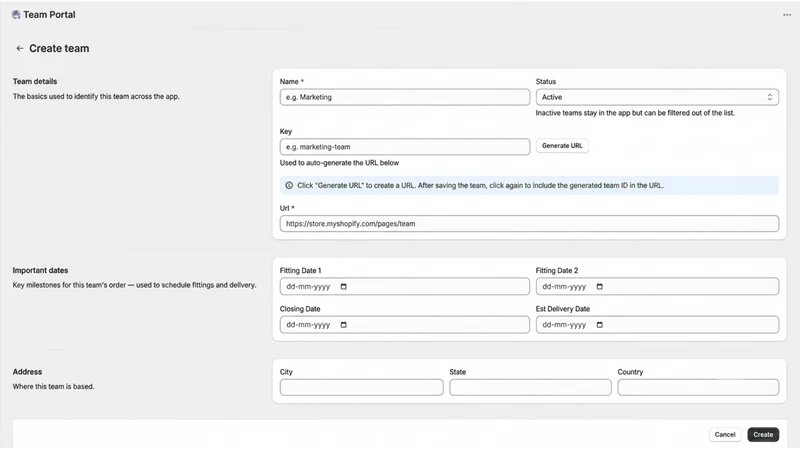Click the Fitting Date 1 date field

(x=405, y=287)
